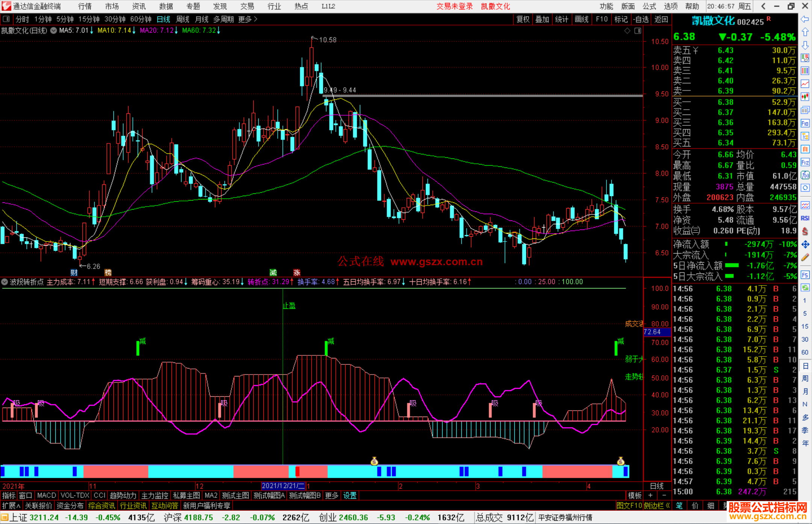This screenshot has width=812, height=524.
Task: Click the 财 marker below the candlestick chart
Action: pos(74,273)
